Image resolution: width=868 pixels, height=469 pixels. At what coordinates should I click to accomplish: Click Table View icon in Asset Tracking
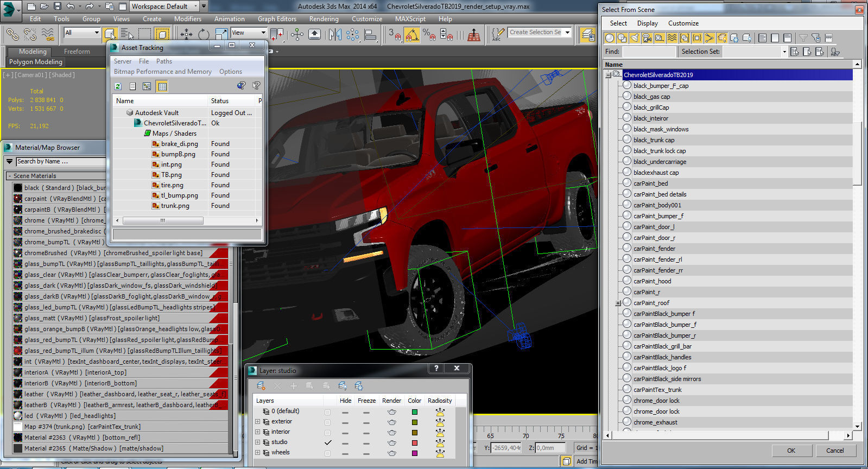(162, 86)
